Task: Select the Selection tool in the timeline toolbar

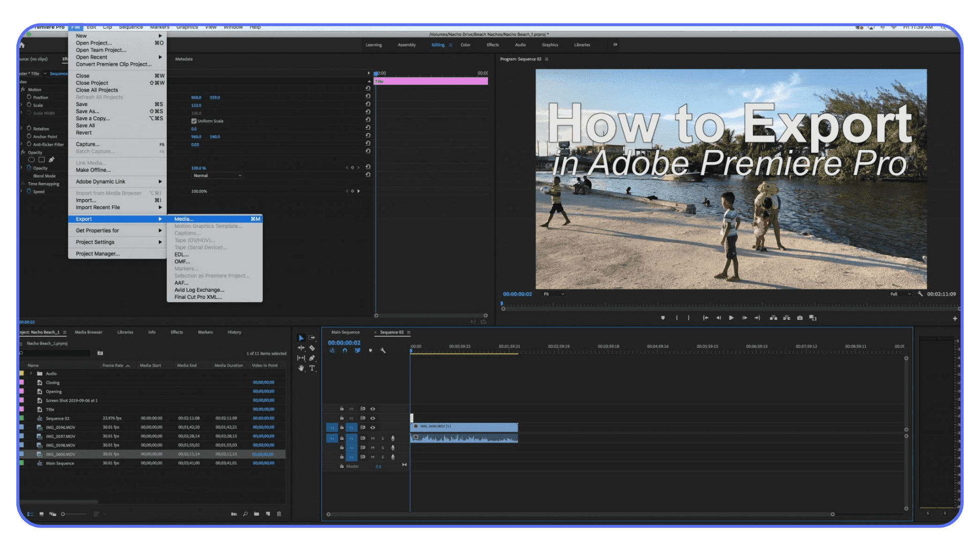Action: 301,338
